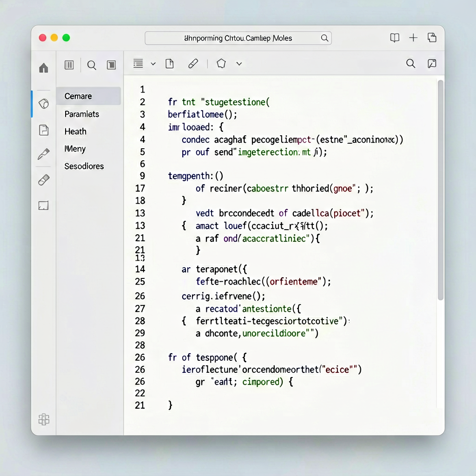476x476 pixels.
Task: Click the editor toolbar search magnifier
Action: [x=411, y=63]
